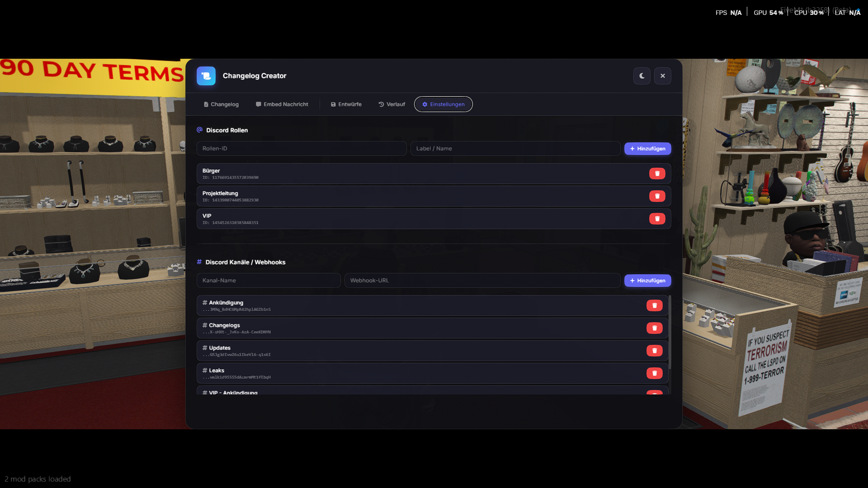The width and height of the screenshot is (868, 488).
Task: Remove the VIP role entry
Action: [x=657, y=219]
